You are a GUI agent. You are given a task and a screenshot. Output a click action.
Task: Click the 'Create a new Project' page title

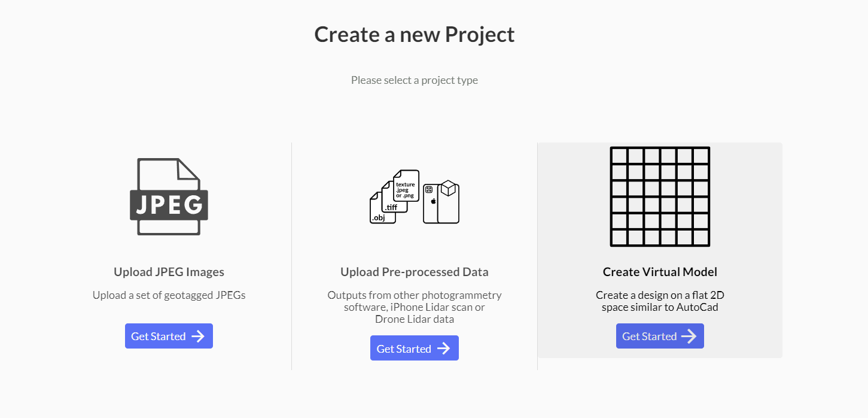415,35
